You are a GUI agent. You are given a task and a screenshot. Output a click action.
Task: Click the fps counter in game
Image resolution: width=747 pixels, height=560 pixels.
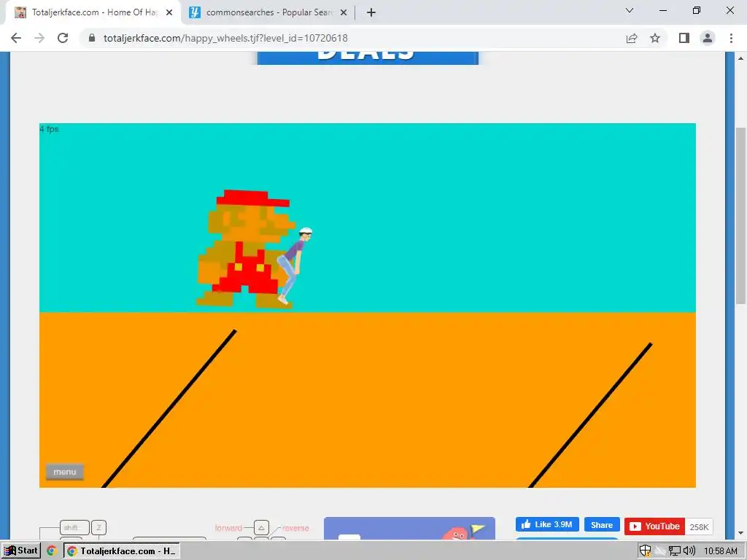click(x=49, y=129)
